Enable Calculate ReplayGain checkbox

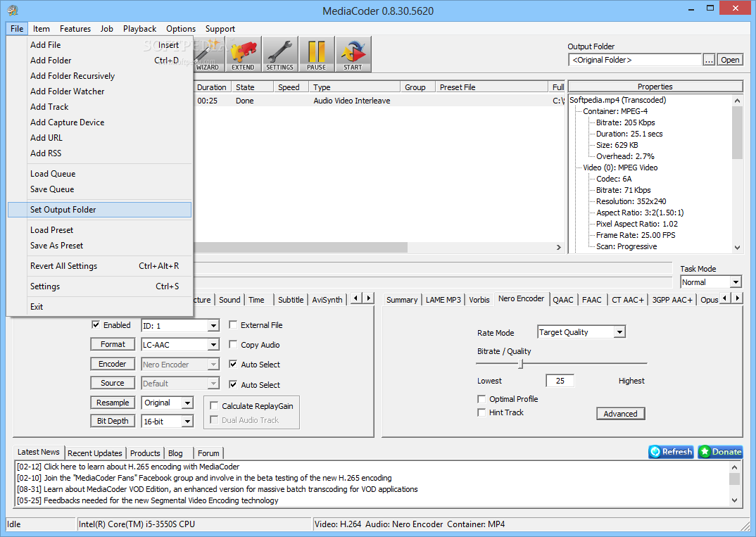214,406
